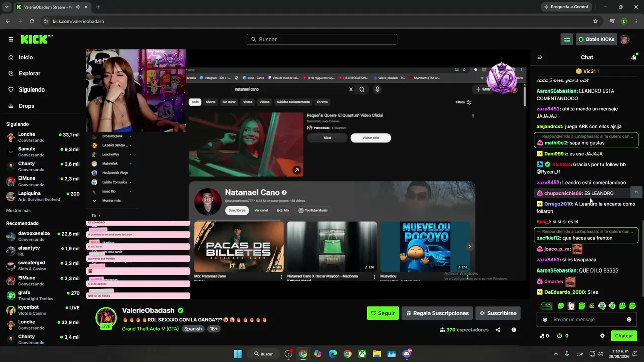644x362 pixels.
Task: Insert the Pepe frog emote
Action: (x=546, y=305)
